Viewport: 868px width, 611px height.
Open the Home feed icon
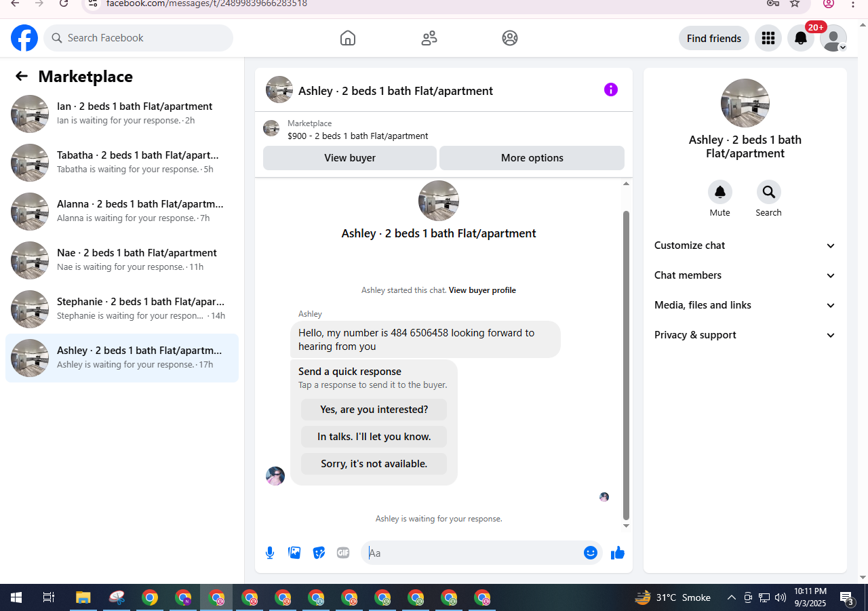[348, 38]
